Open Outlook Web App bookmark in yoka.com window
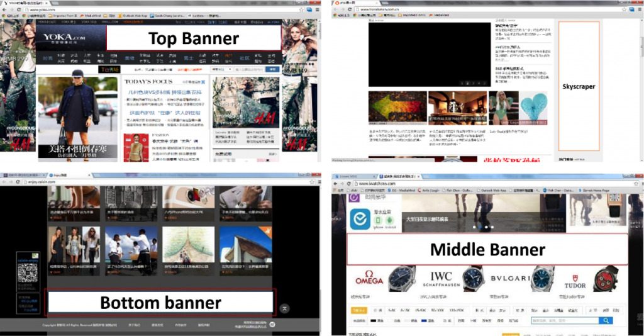644x336 pixels. click(132, 16)
